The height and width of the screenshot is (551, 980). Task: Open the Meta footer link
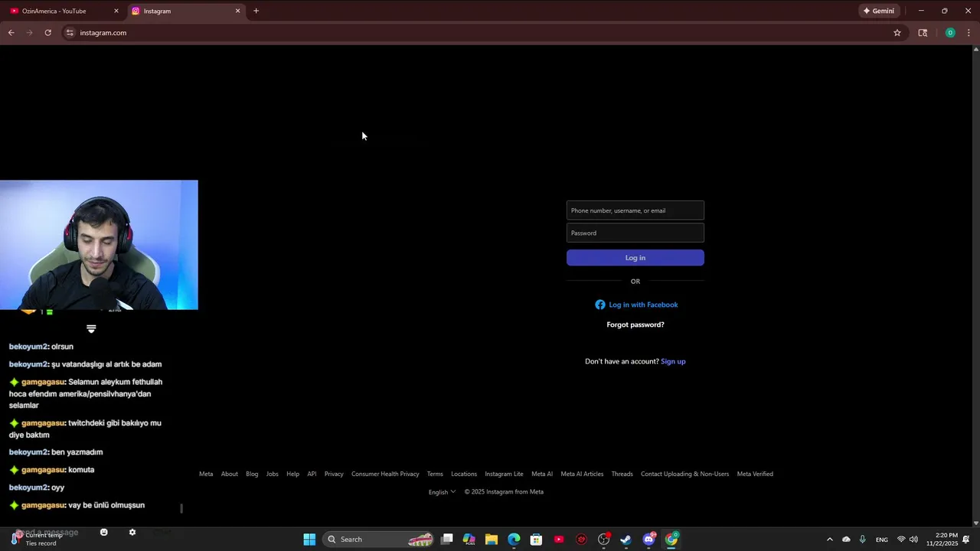click(206, 474)
